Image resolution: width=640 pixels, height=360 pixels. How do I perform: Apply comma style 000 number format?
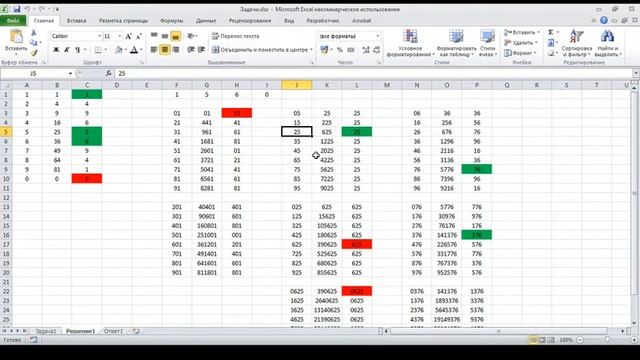351,50
